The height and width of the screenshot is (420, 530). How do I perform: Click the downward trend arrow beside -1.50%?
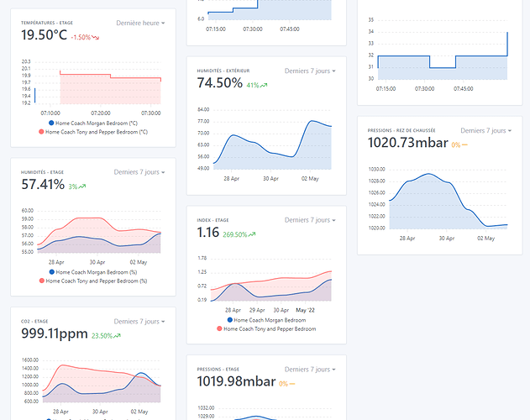pyautogui.click(x=96, y=38)
